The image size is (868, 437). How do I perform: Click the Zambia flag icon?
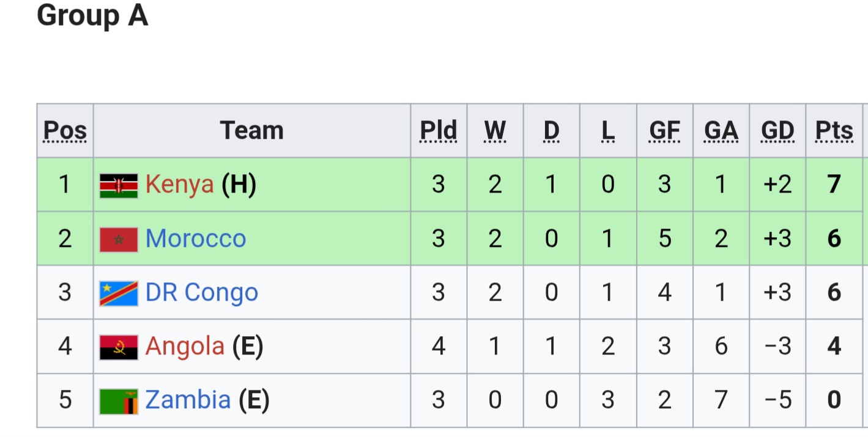(119, 401)
